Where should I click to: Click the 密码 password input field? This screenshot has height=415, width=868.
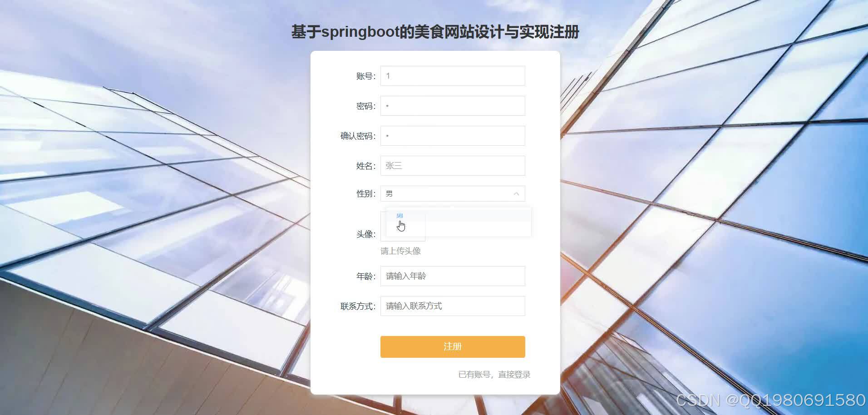pos(452,105)
